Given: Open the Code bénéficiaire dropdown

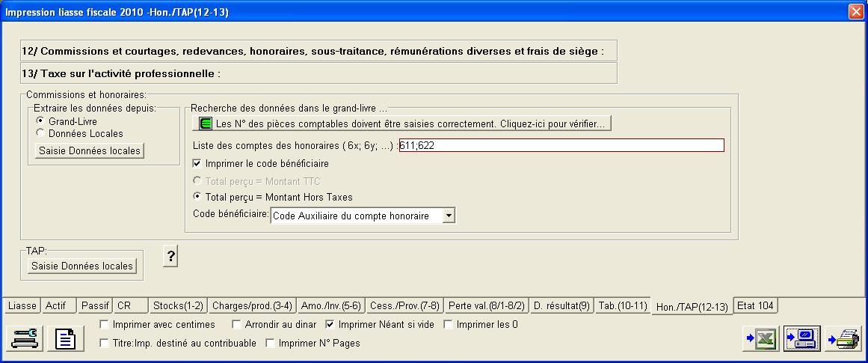Looking at the screenshot, I should point(449,216).
